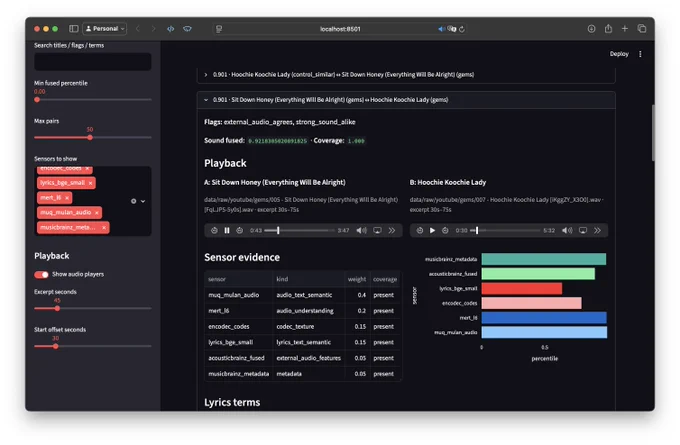Select the encodec_codes table cell
The width and height of the screenshot is (680, 445).
239,327
